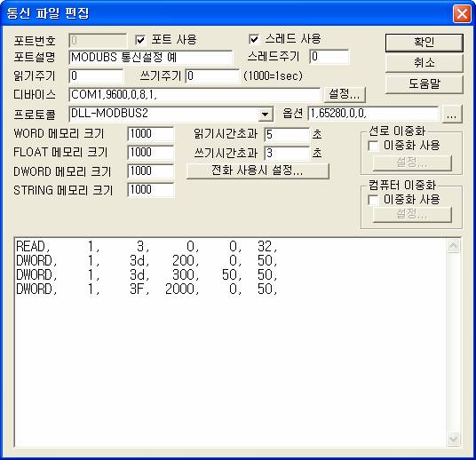The width and height of the screenshot is (476, 460).
Task: Click the 전화 사용시 설정... button
Action: 258,171
